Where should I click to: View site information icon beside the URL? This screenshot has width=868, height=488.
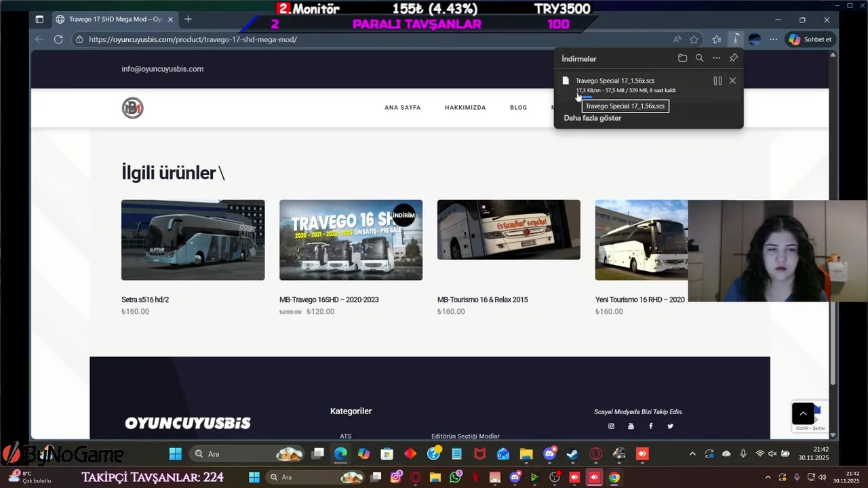(80, 39)
